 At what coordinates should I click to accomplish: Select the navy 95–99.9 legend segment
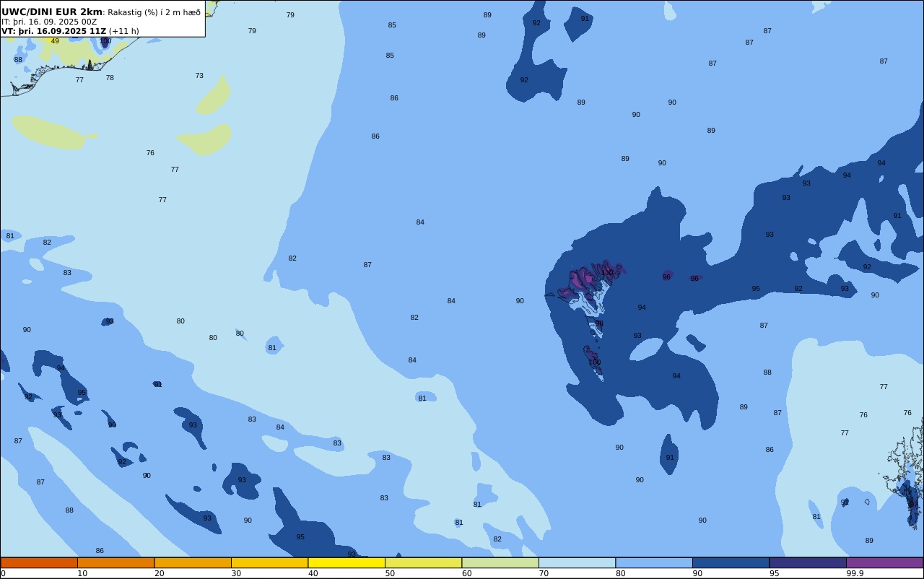[x=808, y=562]
